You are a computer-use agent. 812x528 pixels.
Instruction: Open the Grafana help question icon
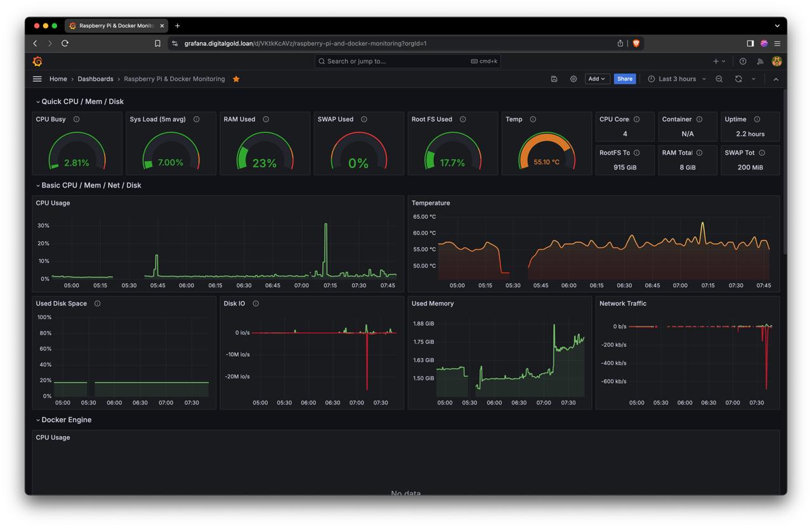743,61
